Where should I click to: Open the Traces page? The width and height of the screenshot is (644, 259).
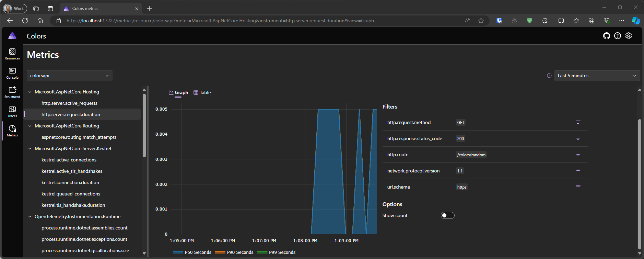12,112
